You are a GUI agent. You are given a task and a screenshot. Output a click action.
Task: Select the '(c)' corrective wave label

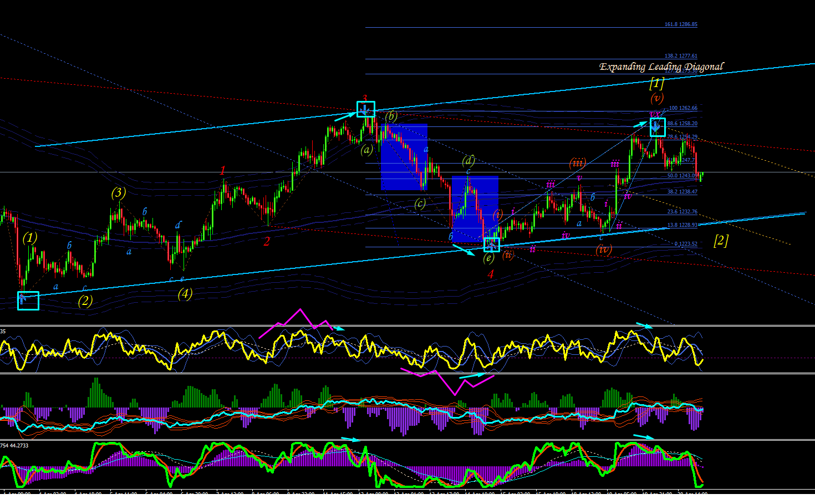click(420, 203)
